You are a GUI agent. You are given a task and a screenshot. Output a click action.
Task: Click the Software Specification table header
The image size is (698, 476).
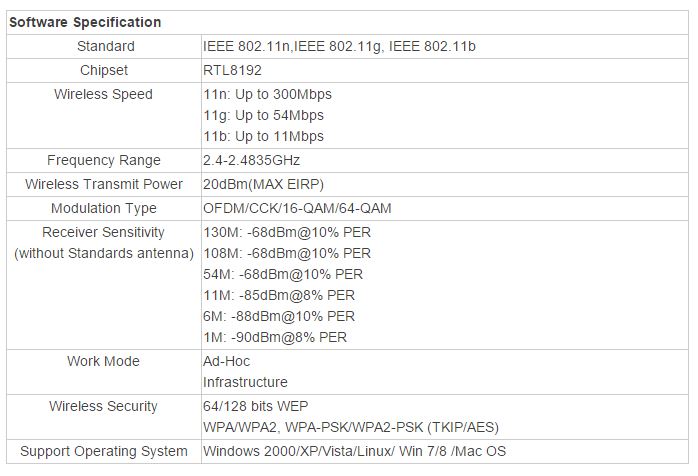(x=85, y=22)
